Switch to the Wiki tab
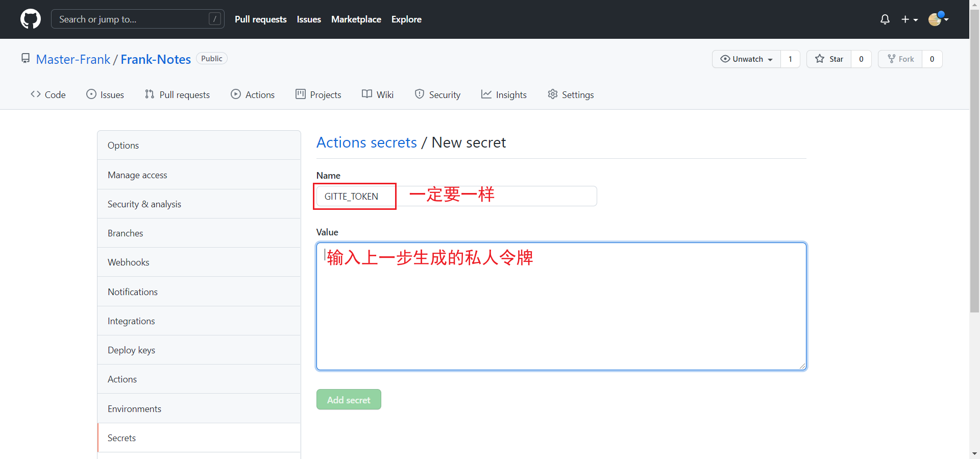 tap(378, 94)
